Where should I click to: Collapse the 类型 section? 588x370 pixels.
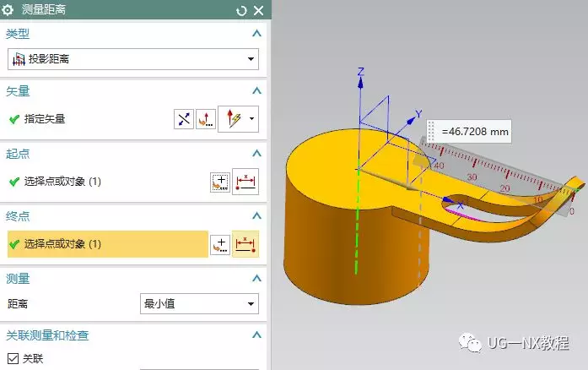click(x=256, y=33)
